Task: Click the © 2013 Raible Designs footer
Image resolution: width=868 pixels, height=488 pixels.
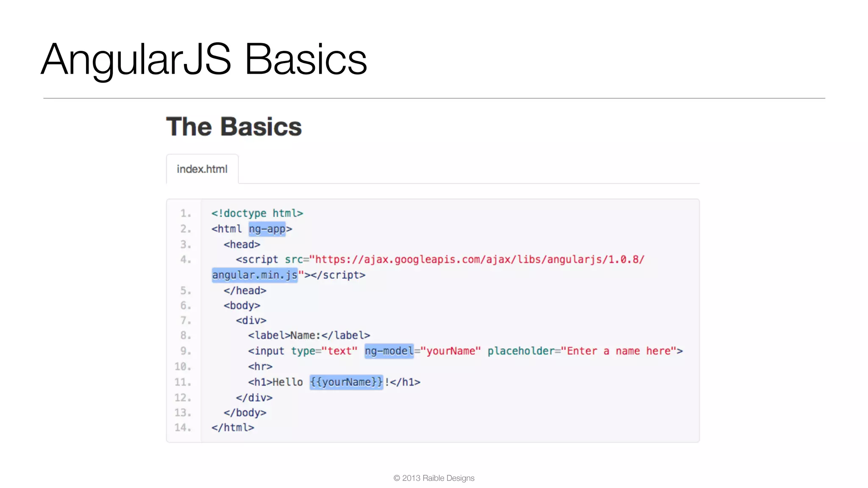Action: click(x=434, y=478)
